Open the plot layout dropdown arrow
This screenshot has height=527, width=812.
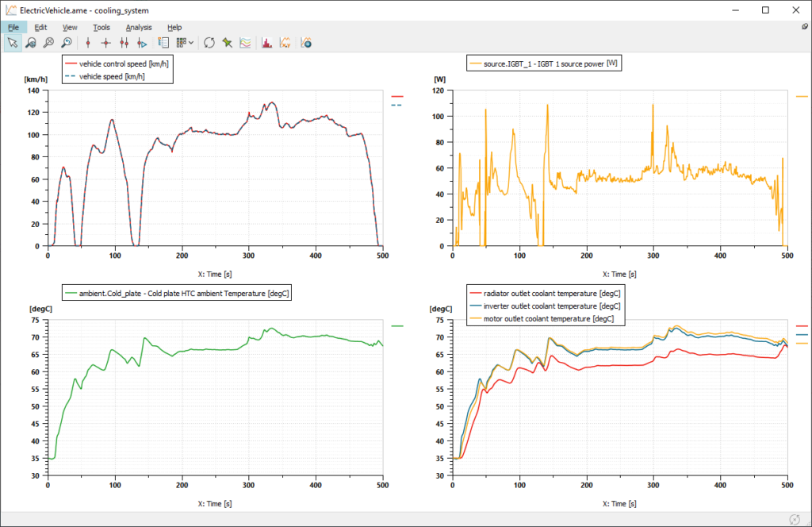(193, 42)
